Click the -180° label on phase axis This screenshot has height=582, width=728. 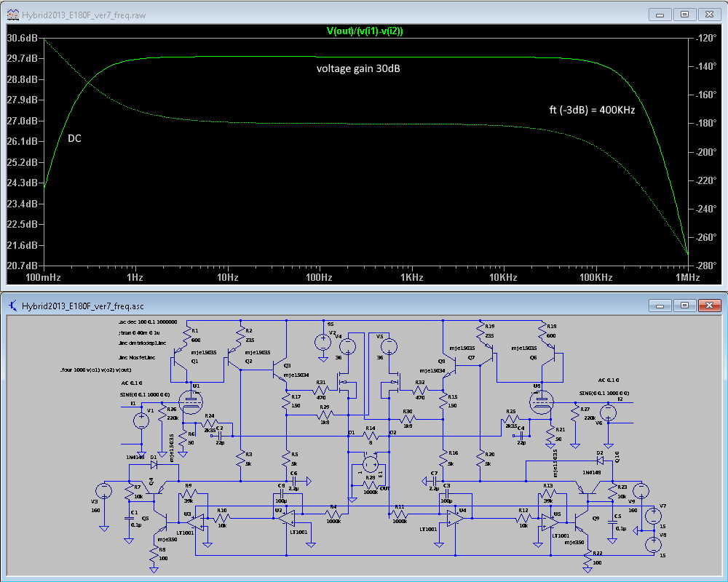click(705, 124)
